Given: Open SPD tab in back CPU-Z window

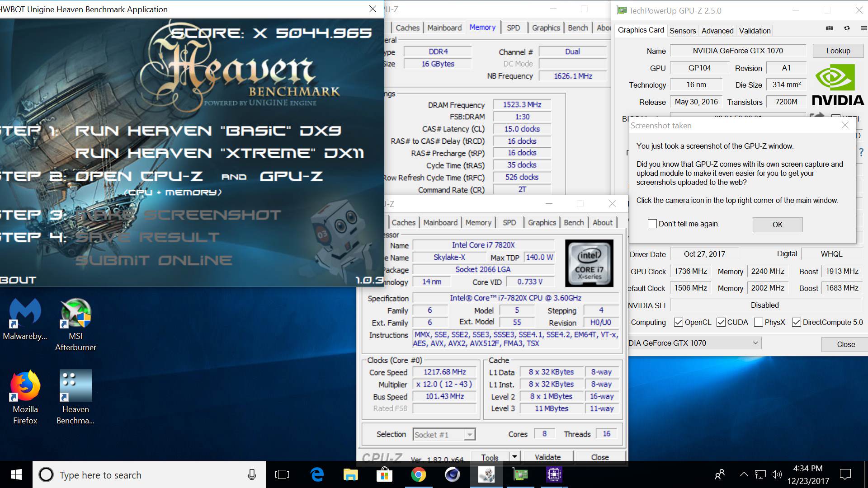Looking at the screenshot, I should (514, 28).
